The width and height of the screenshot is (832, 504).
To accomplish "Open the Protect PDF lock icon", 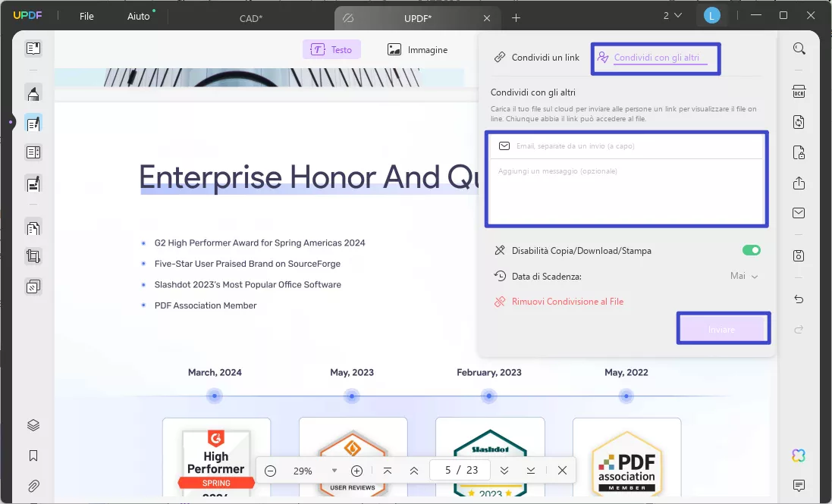I will coord(799,152).
